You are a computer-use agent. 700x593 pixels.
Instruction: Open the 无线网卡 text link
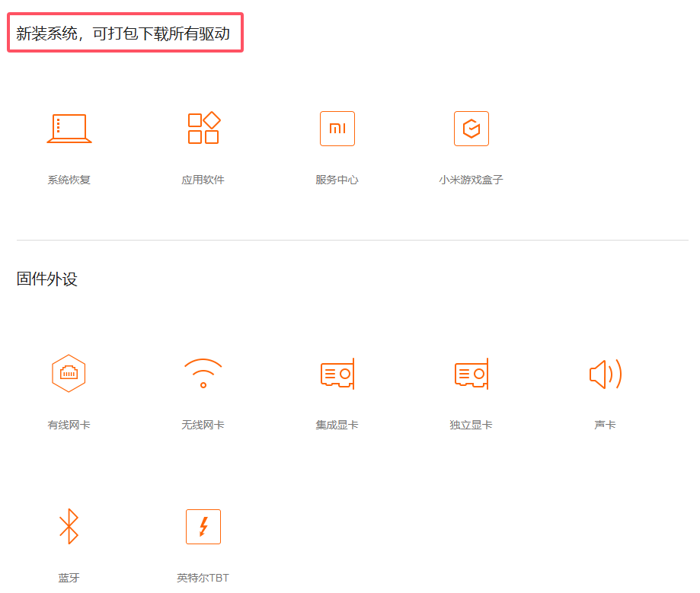(203, 425)
